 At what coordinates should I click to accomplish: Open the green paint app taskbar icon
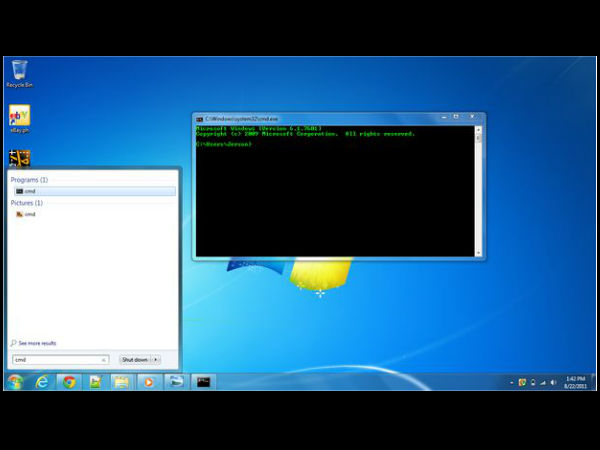[95, 382]
